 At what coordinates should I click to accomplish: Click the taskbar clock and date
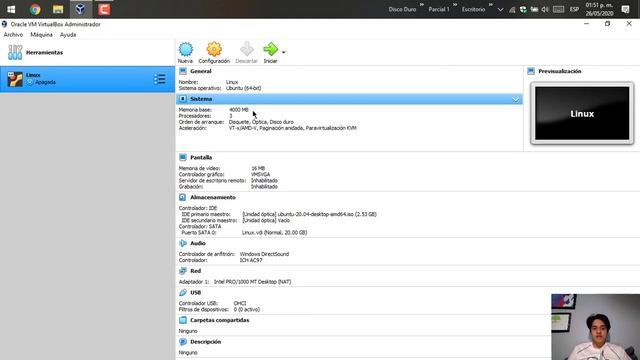599,9
